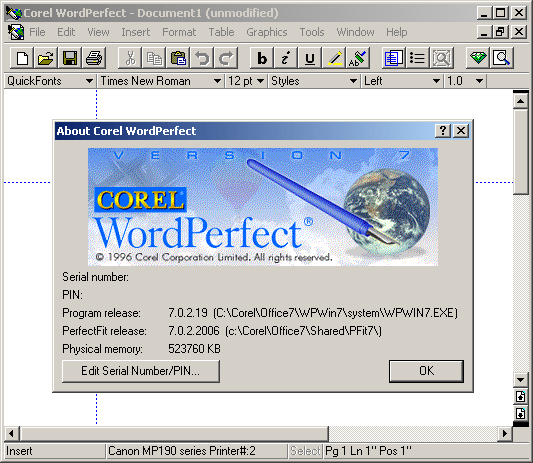This screenshot has height=463, width=533.
Task: Click the vertical scrollbar thumb
Action: (x=520, y=152)
